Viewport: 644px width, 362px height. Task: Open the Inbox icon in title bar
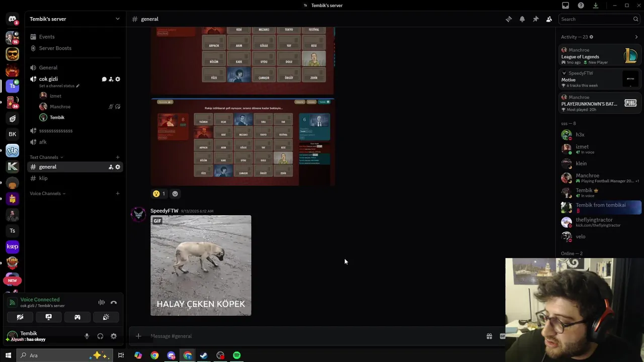tap(566, 6)
